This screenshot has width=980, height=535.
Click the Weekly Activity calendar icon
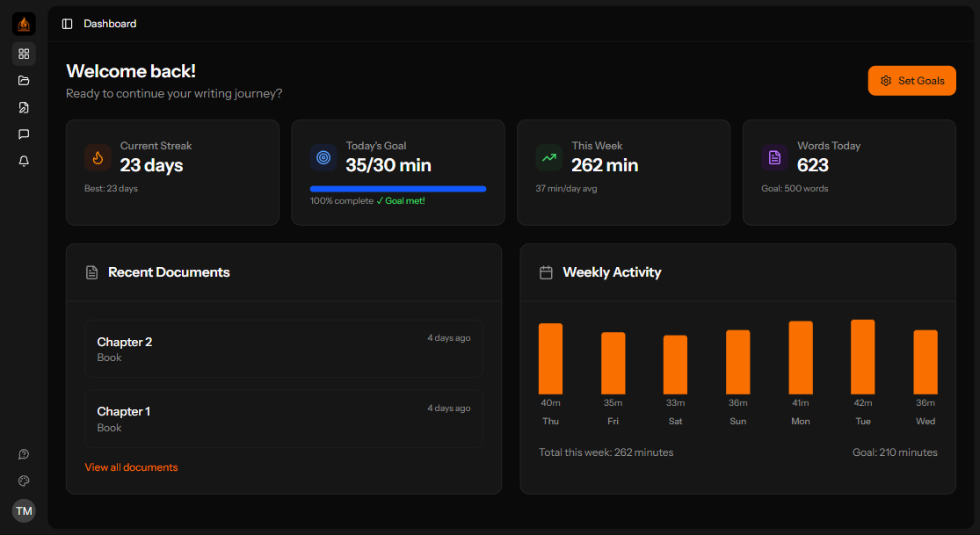(546, 272)
